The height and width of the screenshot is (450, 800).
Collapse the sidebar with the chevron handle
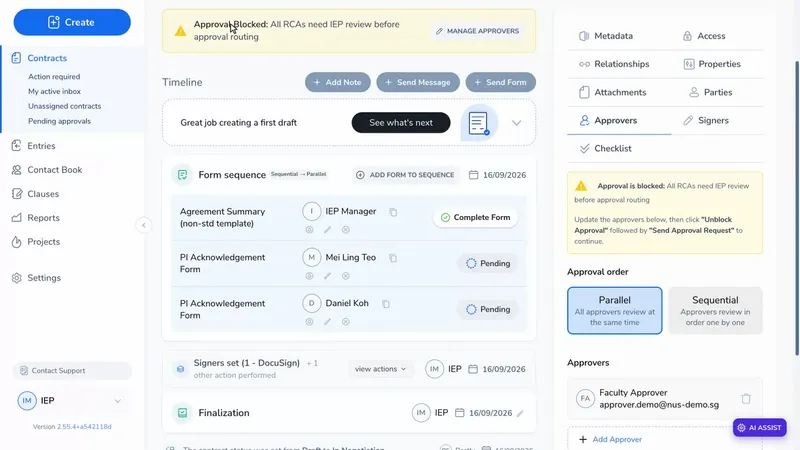[x=144, y=225]
